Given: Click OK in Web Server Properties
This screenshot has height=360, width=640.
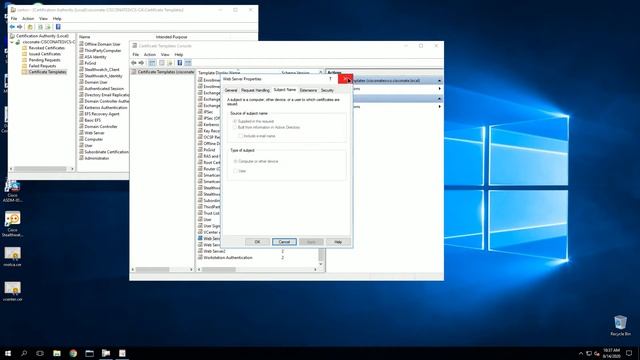Looking at the screenshot, I should pos(257,242).
